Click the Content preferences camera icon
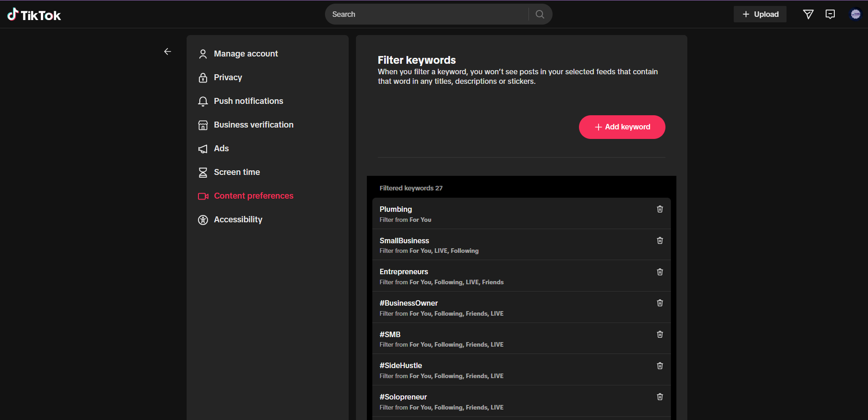 pyautogui.click(x=203, y=196)
